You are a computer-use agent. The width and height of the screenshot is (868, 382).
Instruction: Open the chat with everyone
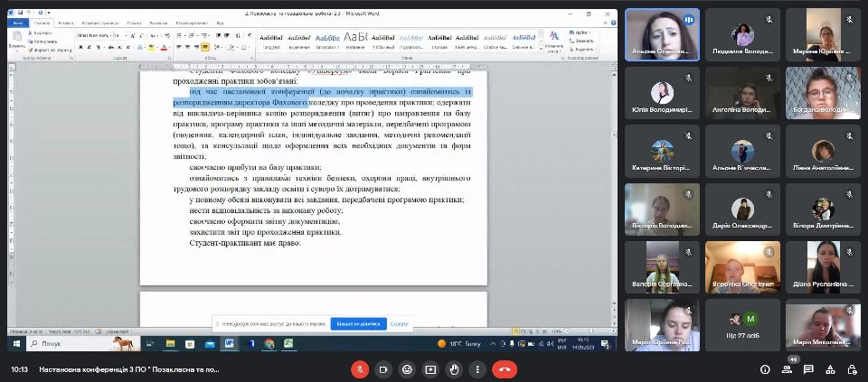pyautogui.click(x=808, y=369)
